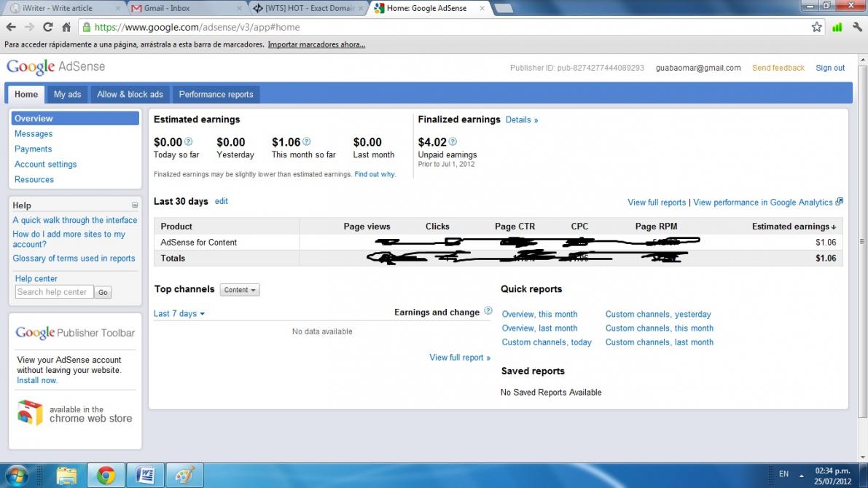Show help for Unpaid earnings
This screenshot has height=488, width=868.
click(x=453, y=141)
